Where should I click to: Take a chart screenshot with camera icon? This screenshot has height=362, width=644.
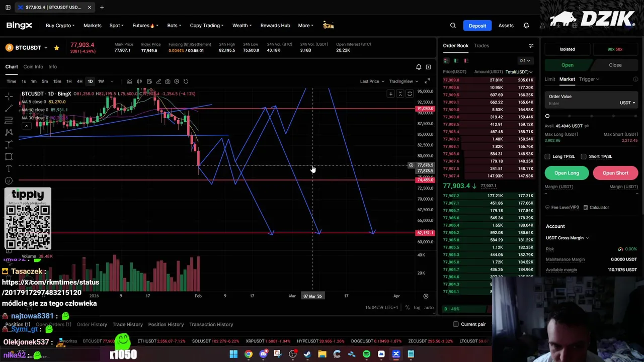pyautogui.click(x=167, y=81)
